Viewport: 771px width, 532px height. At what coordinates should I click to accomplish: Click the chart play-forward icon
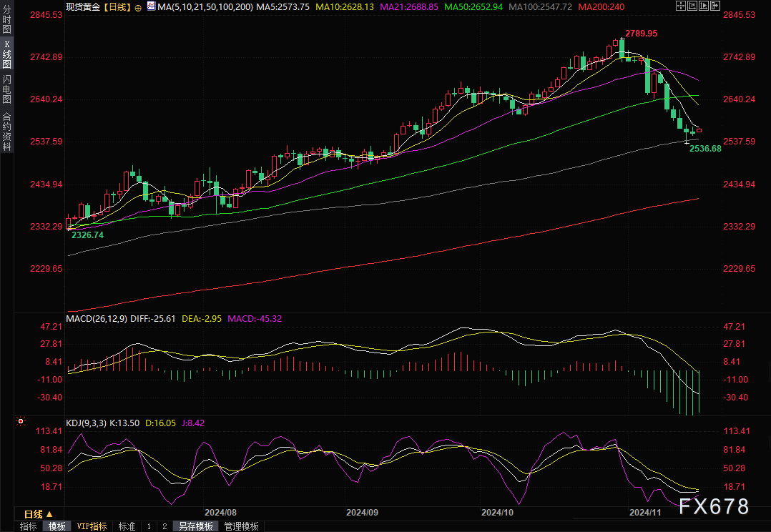(704, 6)
